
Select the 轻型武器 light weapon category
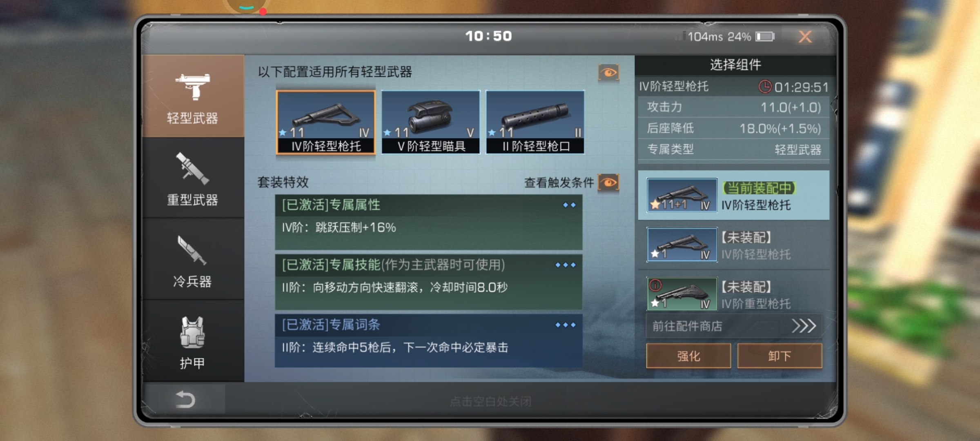click(193, 96)
